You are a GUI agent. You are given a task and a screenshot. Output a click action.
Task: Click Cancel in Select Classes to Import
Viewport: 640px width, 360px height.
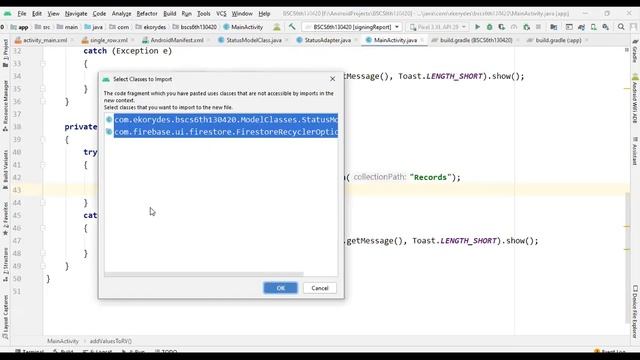pyautogui.click(x=320, y=288)
